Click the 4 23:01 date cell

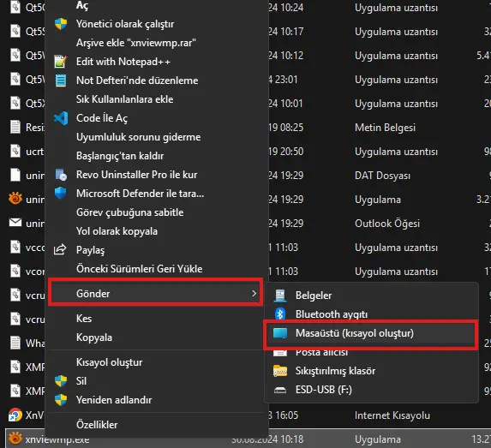pyautogui.click(x=284, y=80)
